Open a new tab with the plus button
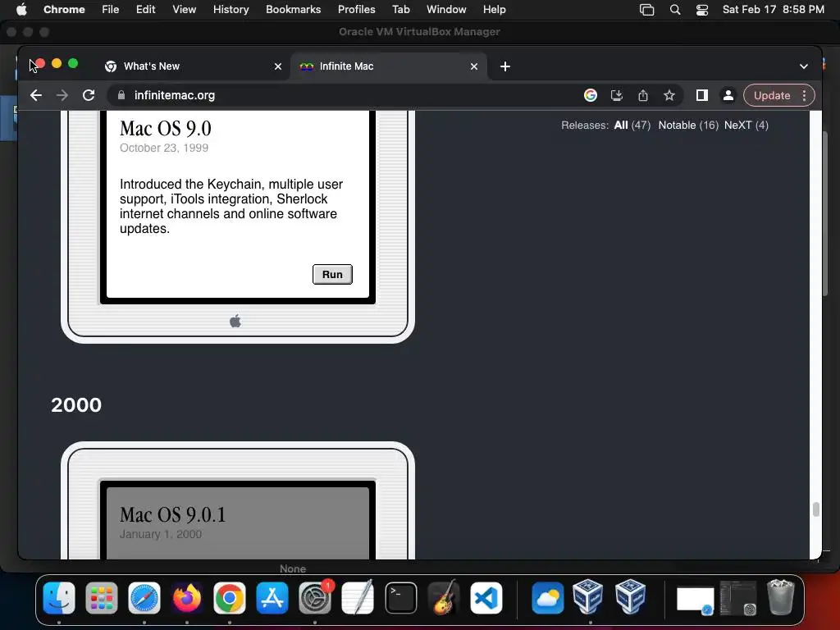Screen dimensions: 840x630 (504, 66)
